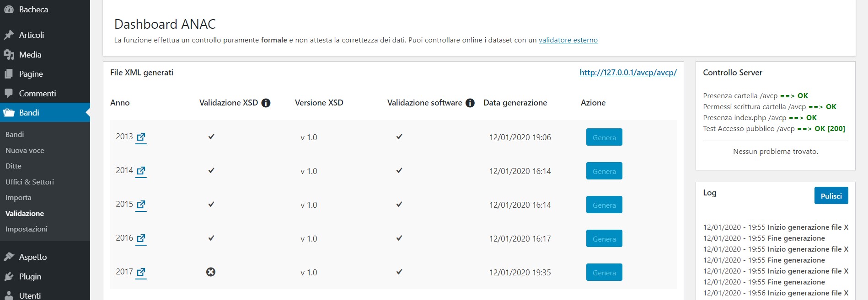Viewport: 868px width, 300px height.
Task: Click the v 1.0 version in the 2017 row
Action: click(x=309, y=273)
